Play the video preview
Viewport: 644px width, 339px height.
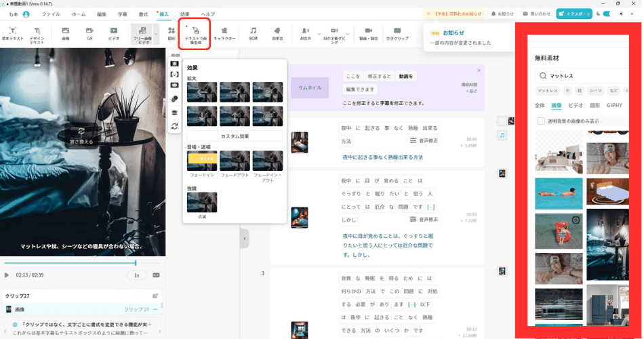7,275
